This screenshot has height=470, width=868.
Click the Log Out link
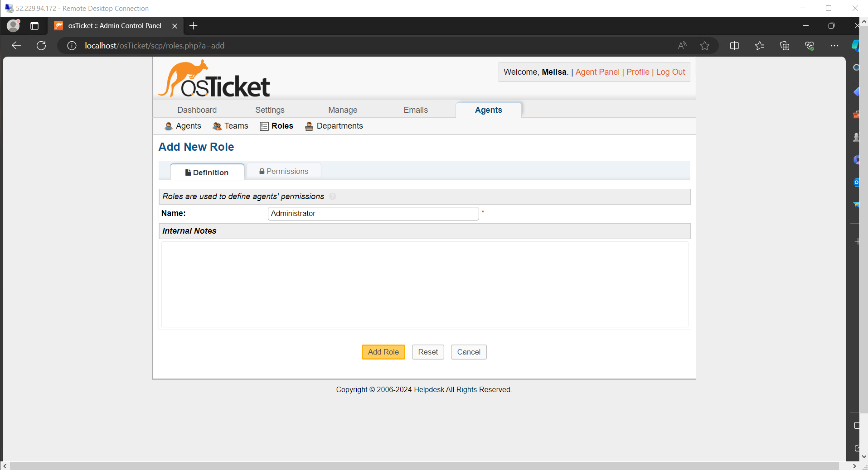click(671, 72)
